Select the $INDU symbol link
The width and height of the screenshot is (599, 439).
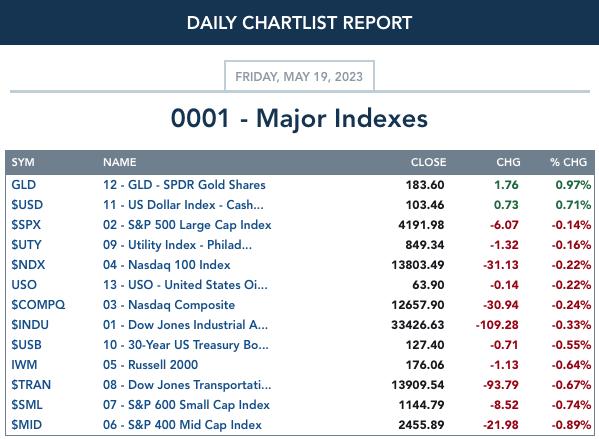[30, 325]
